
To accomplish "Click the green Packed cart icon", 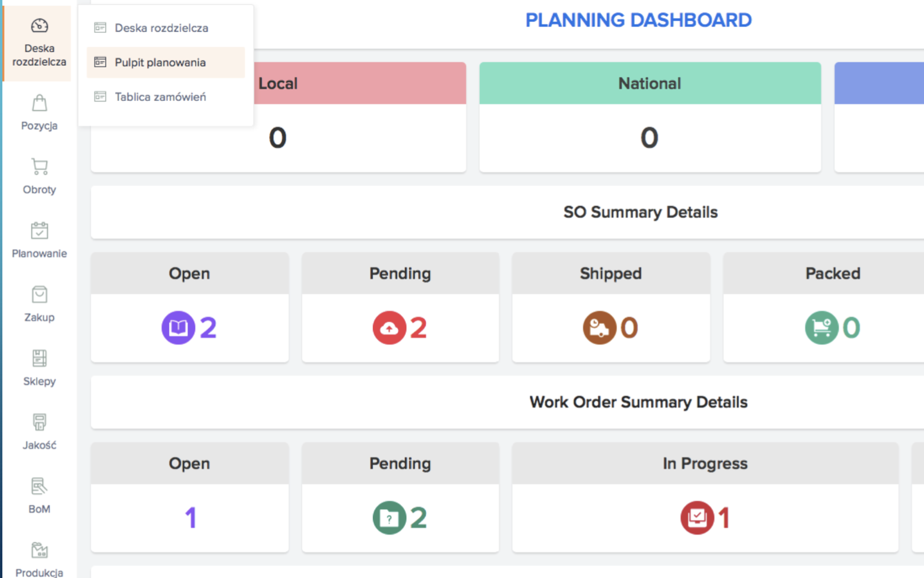I will tap(821, 328).
